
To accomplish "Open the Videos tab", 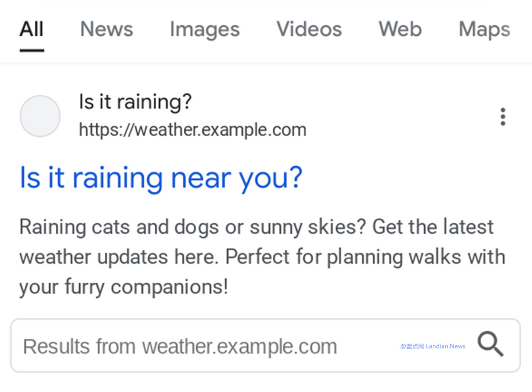I will click(x=309, y=29).
